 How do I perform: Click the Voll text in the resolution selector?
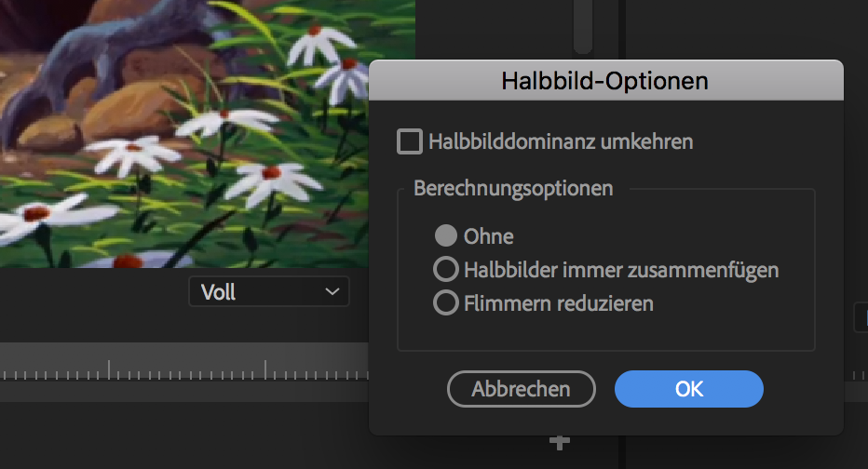pyautogui.click(x=219, y=292)
